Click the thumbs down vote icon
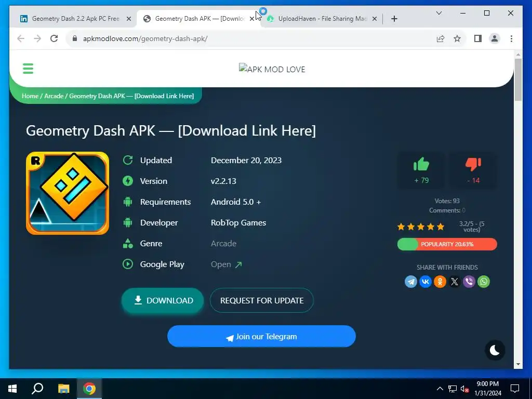The image size is (532, 399). point(473,164)
